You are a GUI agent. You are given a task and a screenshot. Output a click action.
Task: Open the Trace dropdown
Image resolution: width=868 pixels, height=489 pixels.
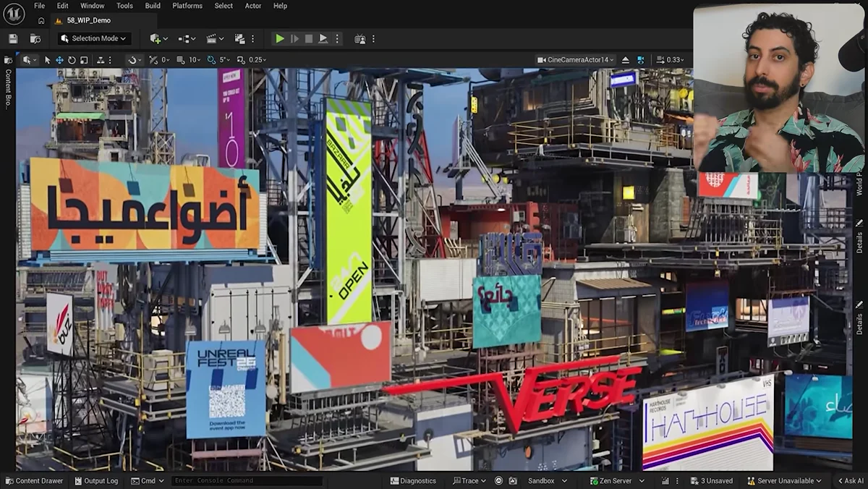(x=469, y=480)
